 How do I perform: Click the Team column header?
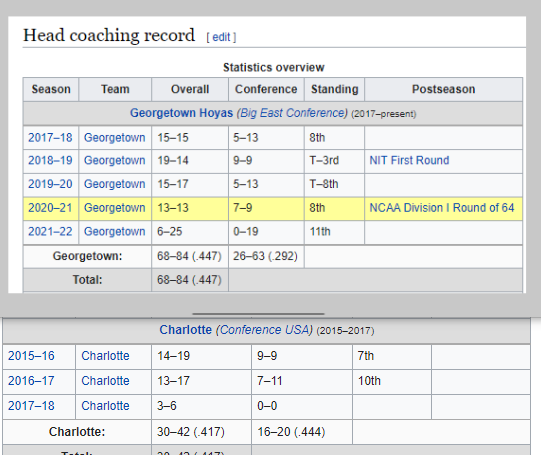(115, 89)
